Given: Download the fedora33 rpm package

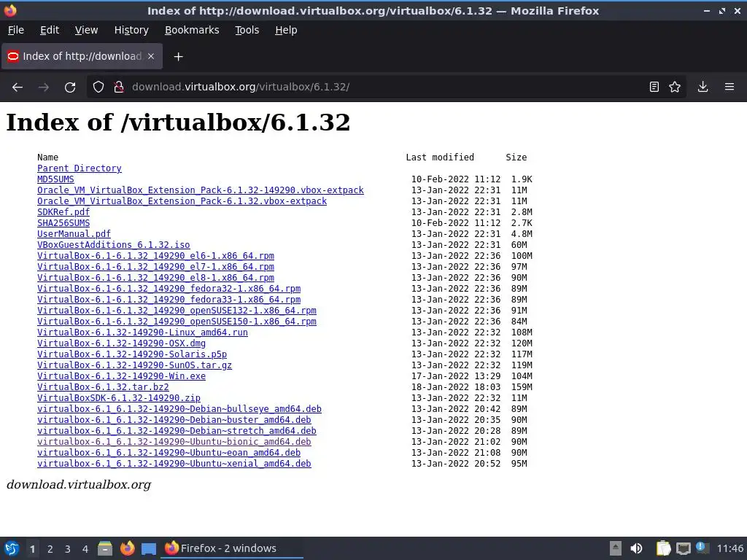Looking at the screenshot, I should click(169, 300).
